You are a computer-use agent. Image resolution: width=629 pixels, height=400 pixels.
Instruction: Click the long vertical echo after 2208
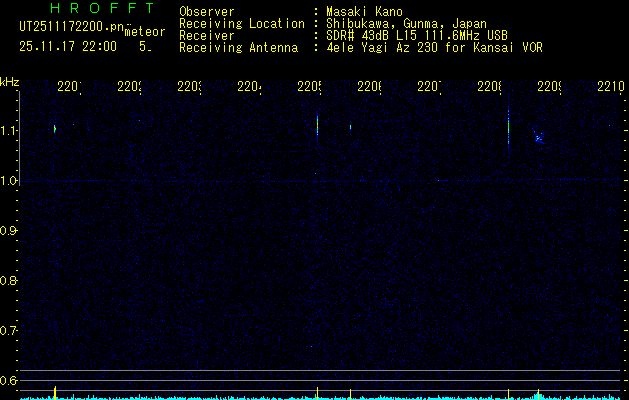click(x=508, y=128)
